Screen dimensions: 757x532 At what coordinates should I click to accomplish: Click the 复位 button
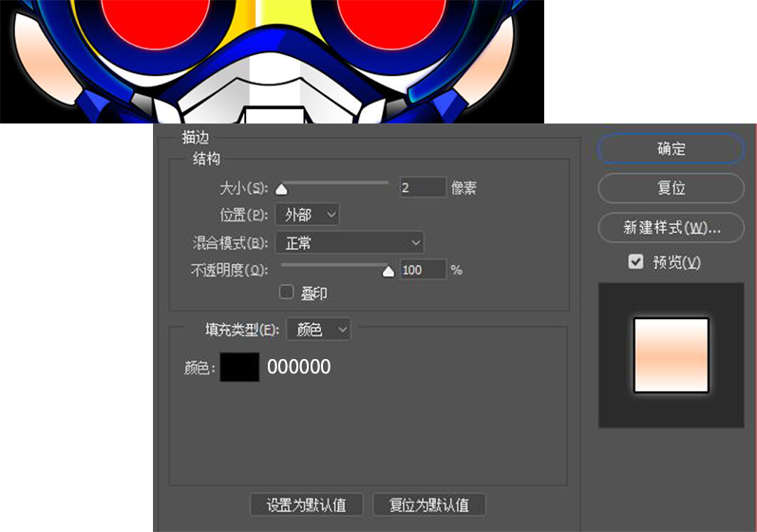coord(671,188)
